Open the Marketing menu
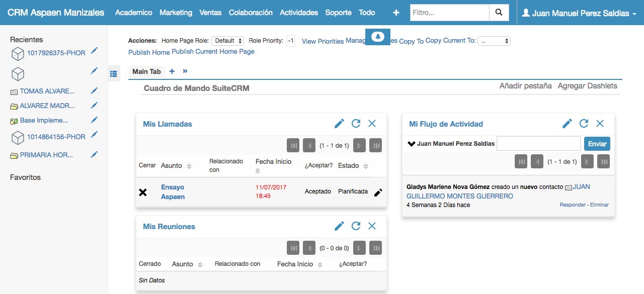Image resolution: width=644 pixels, height=294 pixels. [176, 13]
